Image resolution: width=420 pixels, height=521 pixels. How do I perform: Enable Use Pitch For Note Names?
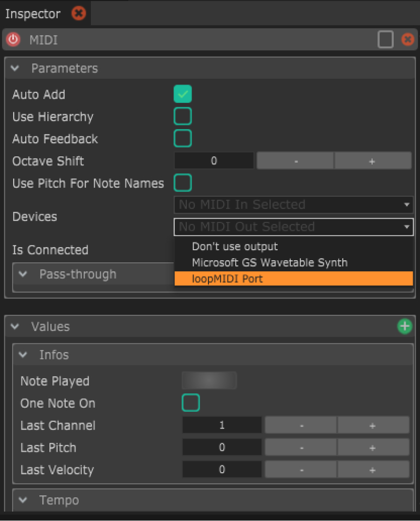(183, 183)
